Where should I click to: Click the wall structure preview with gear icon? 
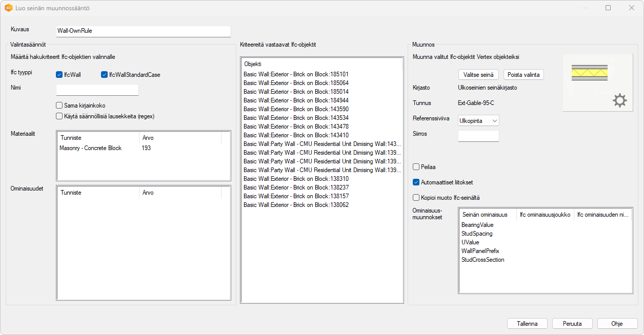click(x=598, y=82)
